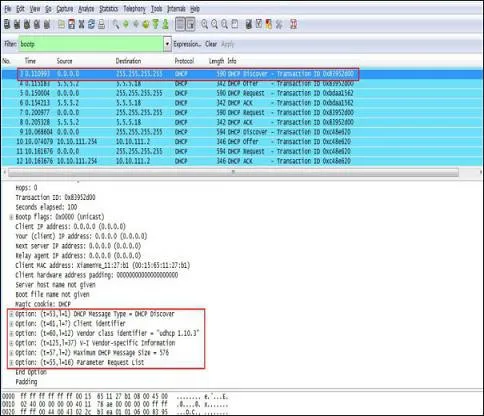Open the Telephony menu
The image size is (484, 416).
[135, 9]
